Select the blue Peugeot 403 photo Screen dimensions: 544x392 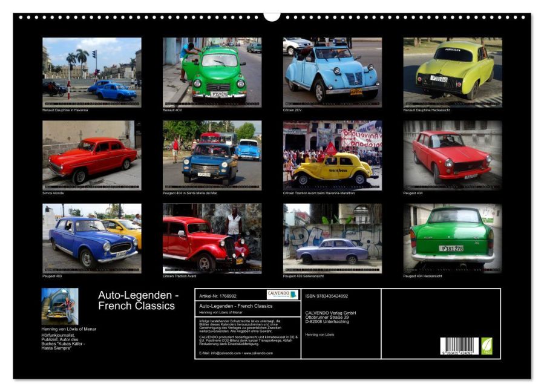tap(91, 238)
